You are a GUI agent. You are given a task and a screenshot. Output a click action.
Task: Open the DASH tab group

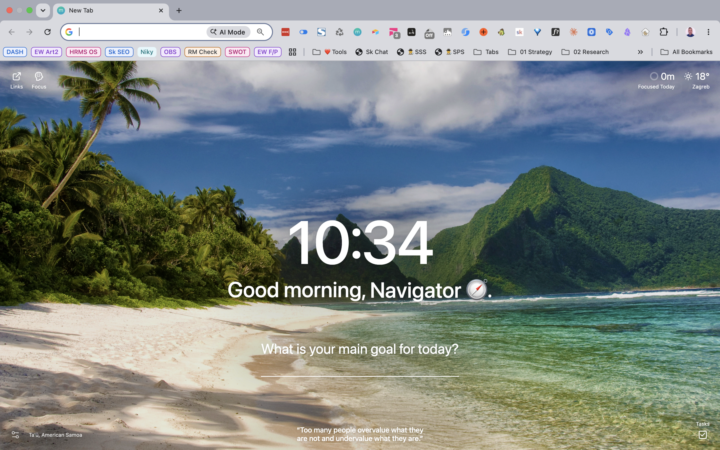(15, 52)
